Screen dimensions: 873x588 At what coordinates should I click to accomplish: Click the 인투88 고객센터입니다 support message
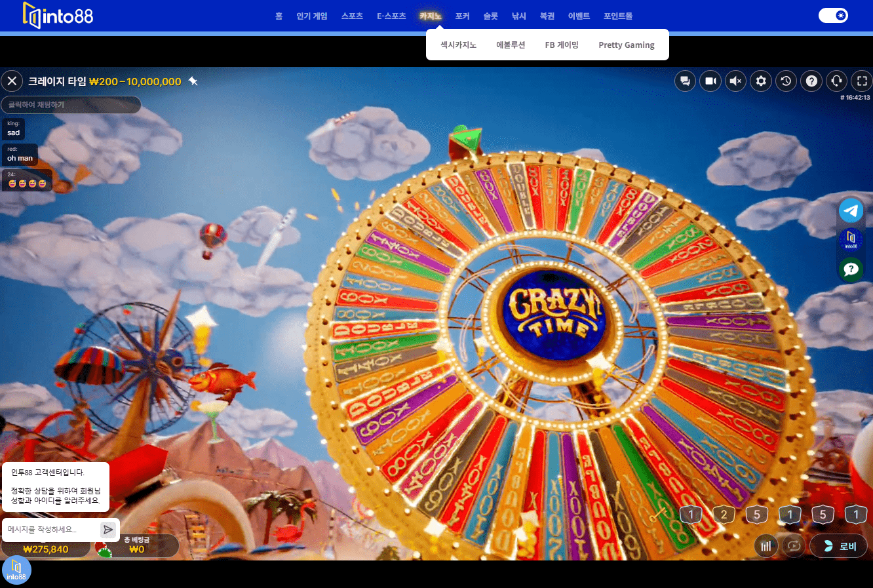click(56, 486)
